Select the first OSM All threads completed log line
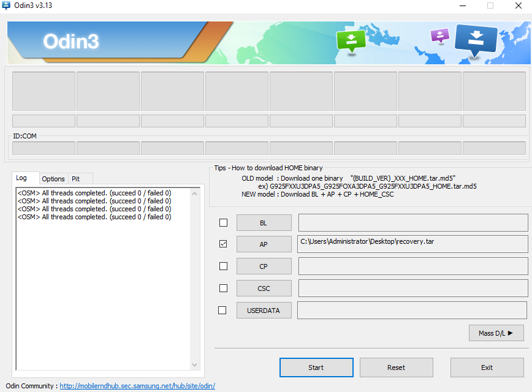The height and width of the screenshot is (392, 532). tap(94, 193)
